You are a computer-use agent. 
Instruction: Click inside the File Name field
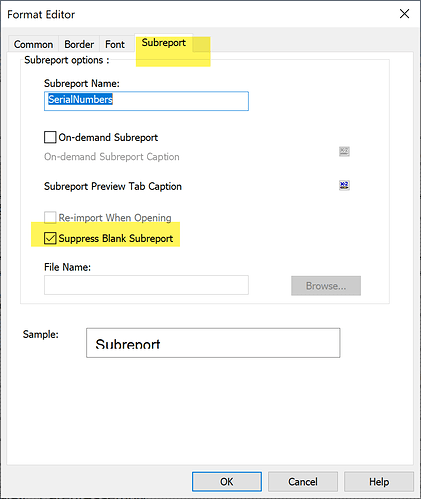(146, 285)
